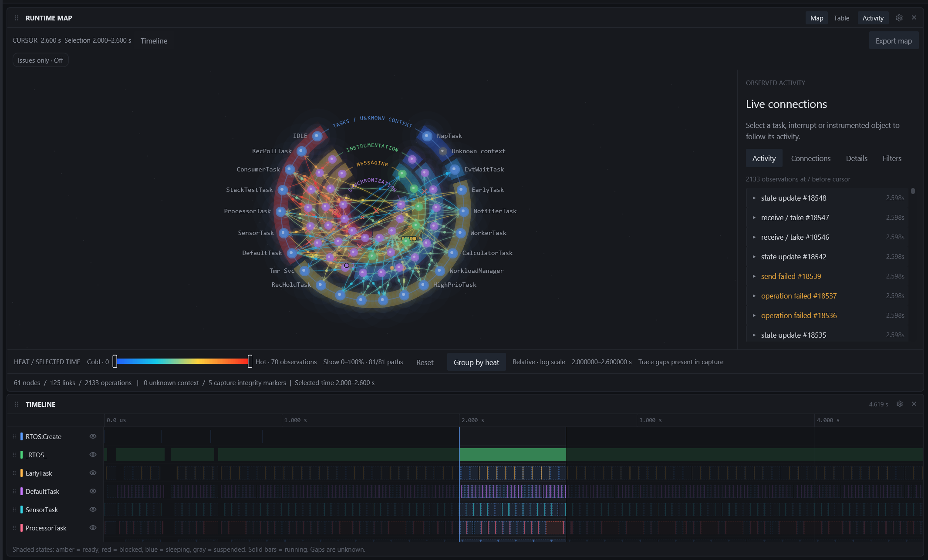Screen dimensions: 928x560
Task: Select the Tmr Svc node
Action: coord(304,271)
